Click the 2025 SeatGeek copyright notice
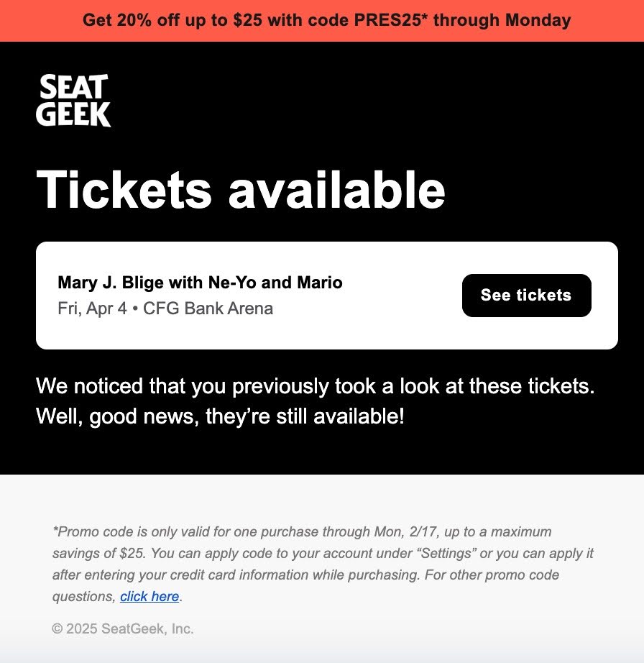Screen dimensions: 644x663 point(122,628)
